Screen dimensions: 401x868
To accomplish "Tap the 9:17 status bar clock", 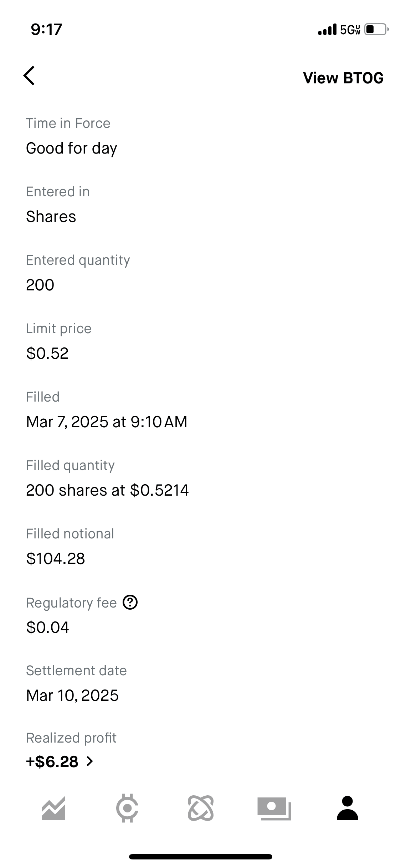I will click(46, 29).
